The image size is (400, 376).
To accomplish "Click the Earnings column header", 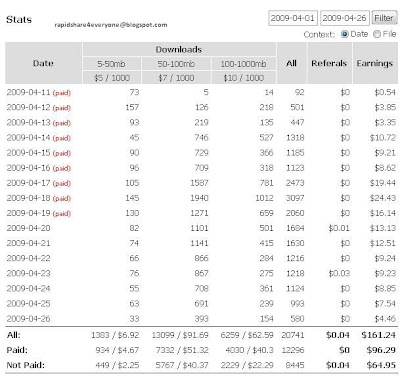I will (x=375, y=63).
